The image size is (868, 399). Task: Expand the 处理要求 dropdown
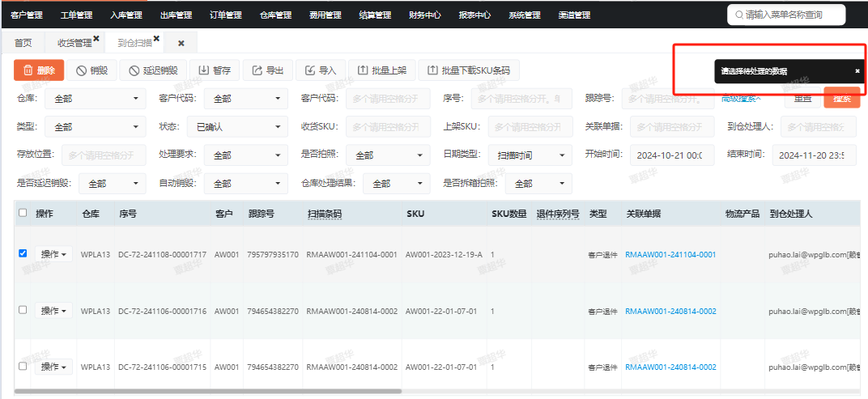coord(246,155)
